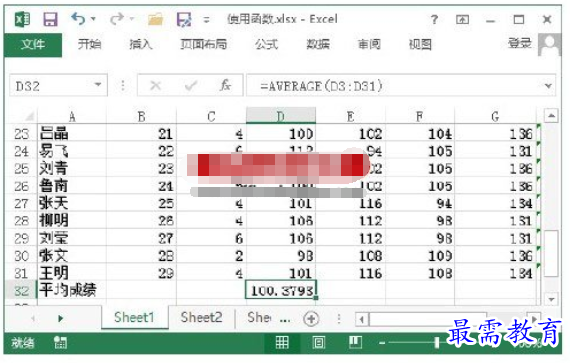Viewport: 570px width, 363px height.
Task: Confirm formula entry with the checkmark
Action: [190, 86]
